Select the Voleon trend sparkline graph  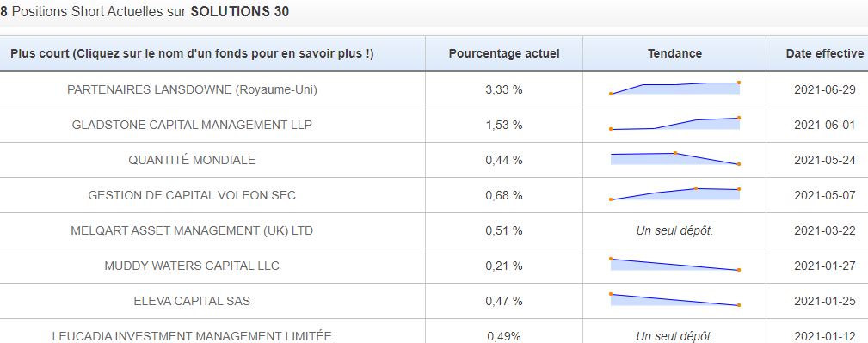(x=674, y=194)
